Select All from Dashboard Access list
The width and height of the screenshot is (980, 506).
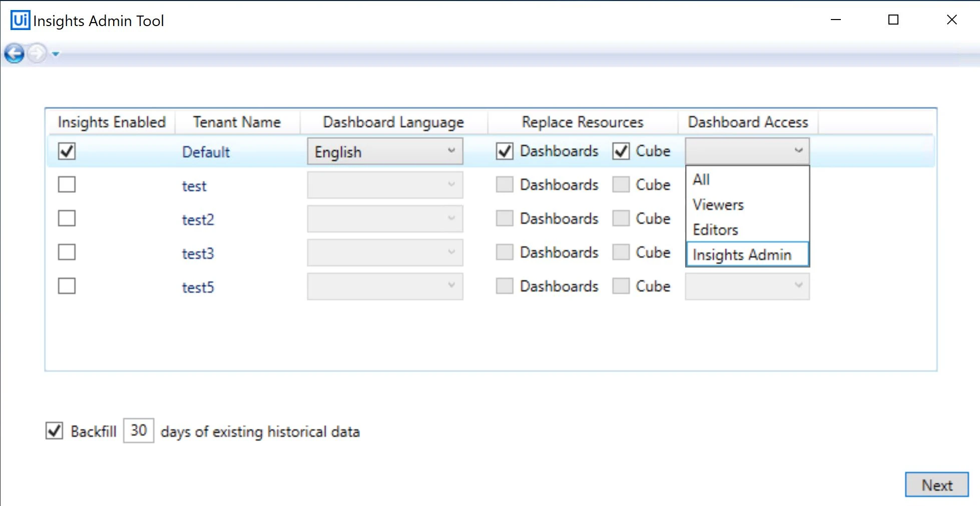pyautogui.click(x=747, y=179)
